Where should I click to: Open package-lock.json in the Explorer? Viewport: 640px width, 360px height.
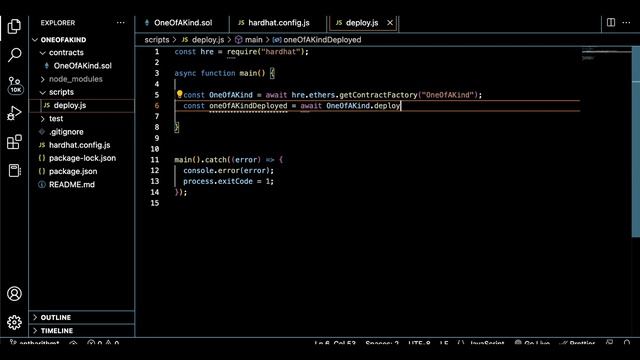pos(82,158)
